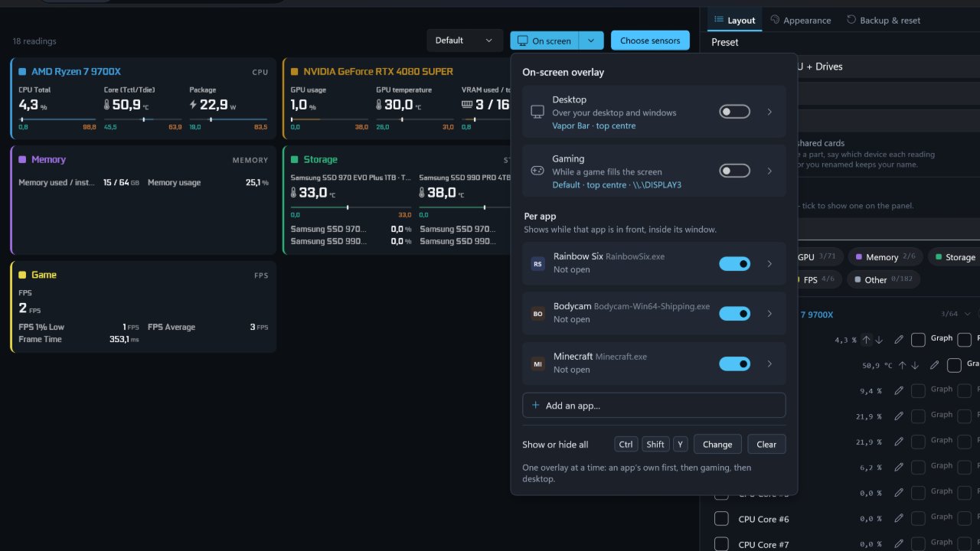
Task: Tick the CPU Core #7 checkbox
Action: [721, 544]
